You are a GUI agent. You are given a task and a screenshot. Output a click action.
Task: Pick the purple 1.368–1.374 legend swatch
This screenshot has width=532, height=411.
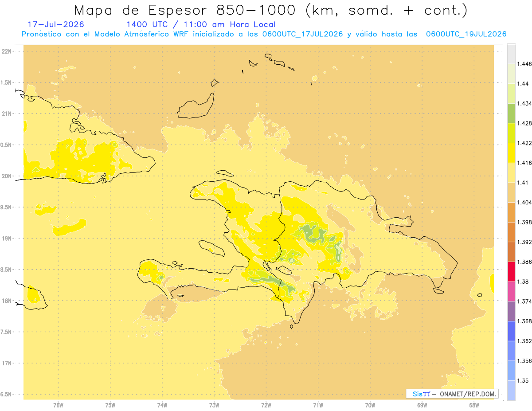pyautogui.click(x=511, y=311)
